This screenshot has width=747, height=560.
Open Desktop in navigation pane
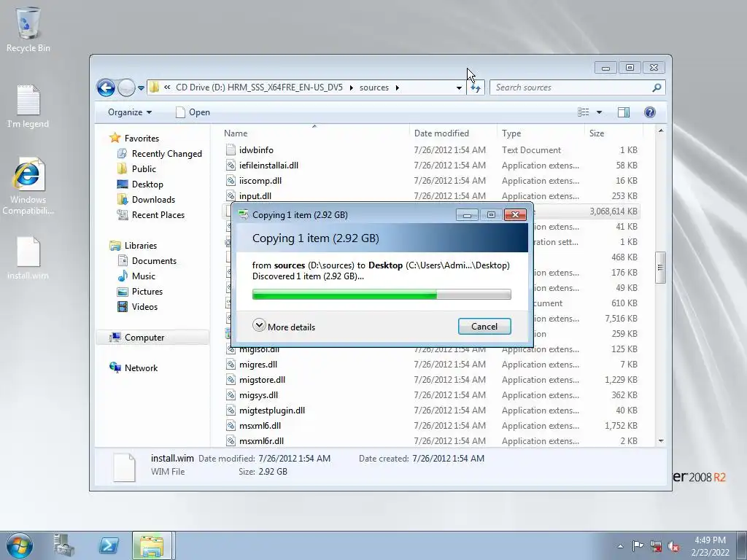tap(147, 184)
